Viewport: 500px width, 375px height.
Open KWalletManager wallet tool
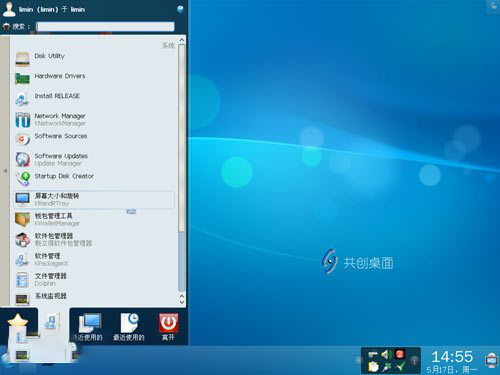pos(93,219)
